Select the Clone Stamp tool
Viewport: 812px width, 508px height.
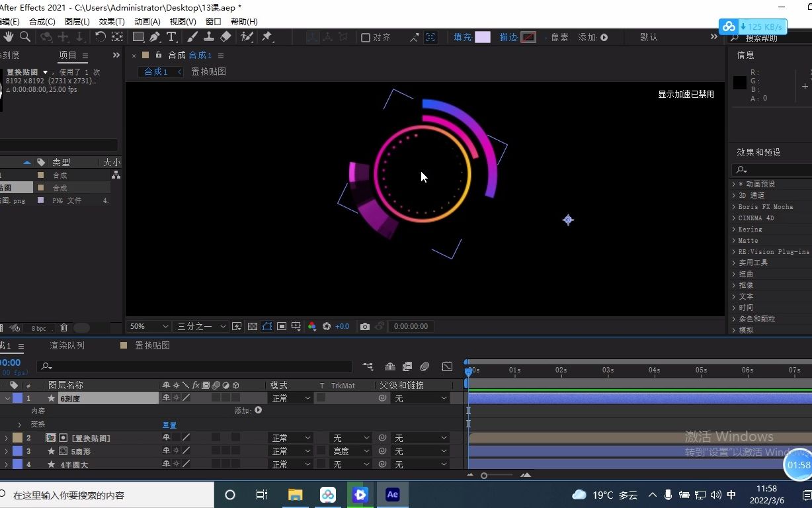click(x=210, y=37)
